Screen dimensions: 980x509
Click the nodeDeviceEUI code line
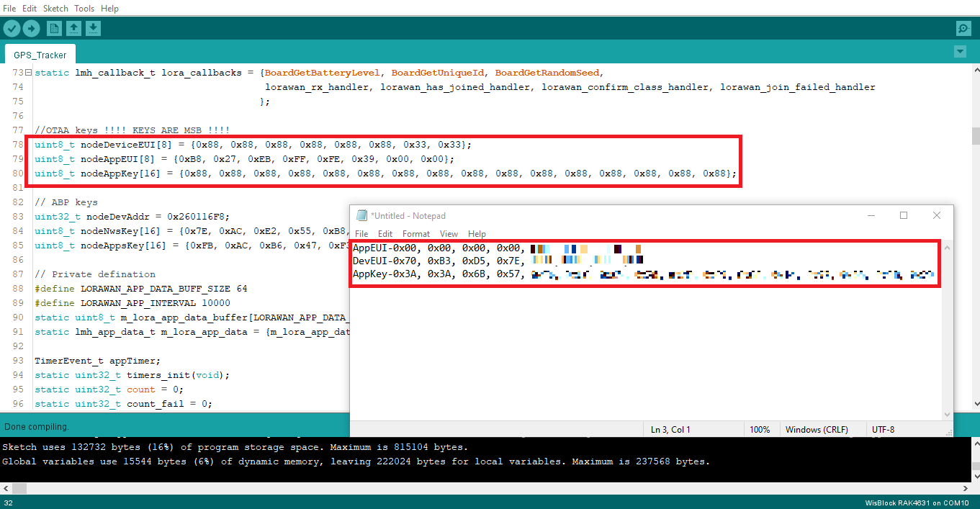253,145
